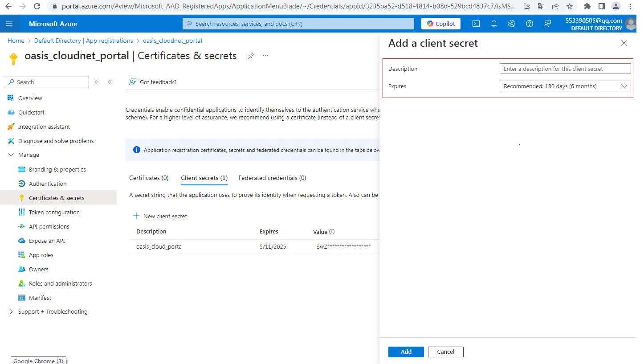Focus the client secret Description field
The height and width of the screenshot is (364, 644).
pyautogui.click(x=565, y=69)
